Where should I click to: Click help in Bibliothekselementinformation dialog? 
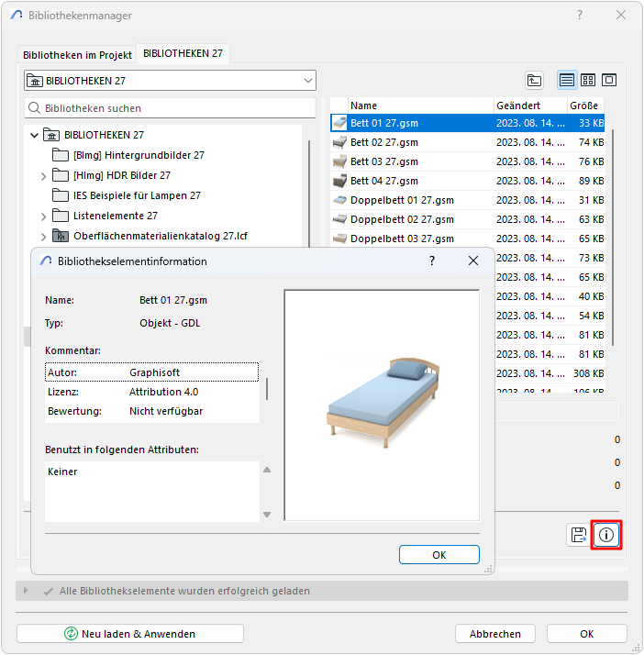point(432,261)
